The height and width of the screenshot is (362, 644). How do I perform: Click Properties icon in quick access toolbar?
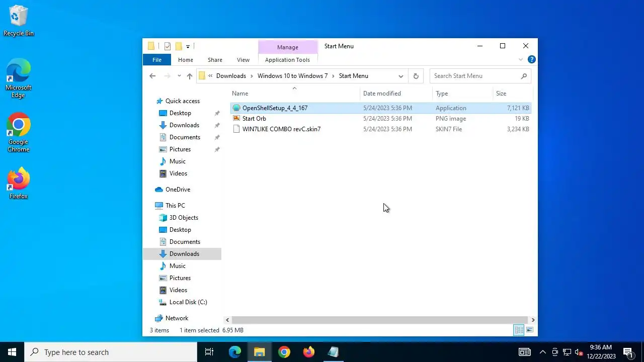coord(168,46)
